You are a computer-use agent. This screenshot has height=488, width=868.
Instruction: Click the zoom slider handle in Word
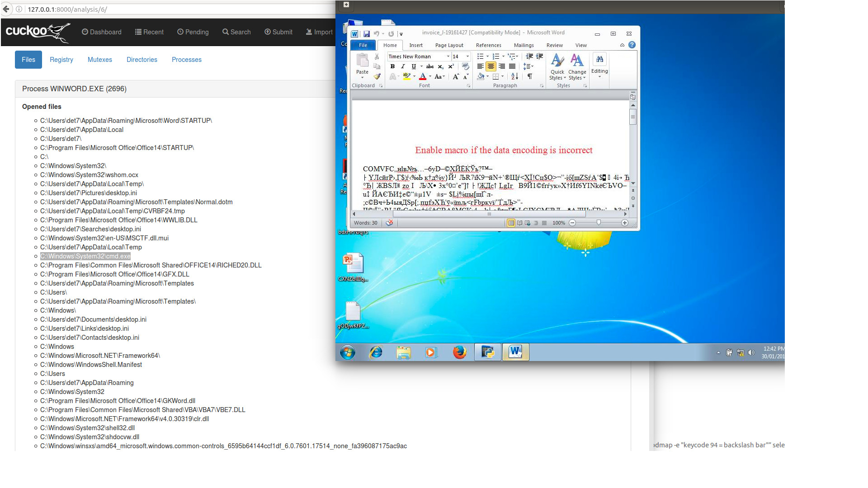599,223
